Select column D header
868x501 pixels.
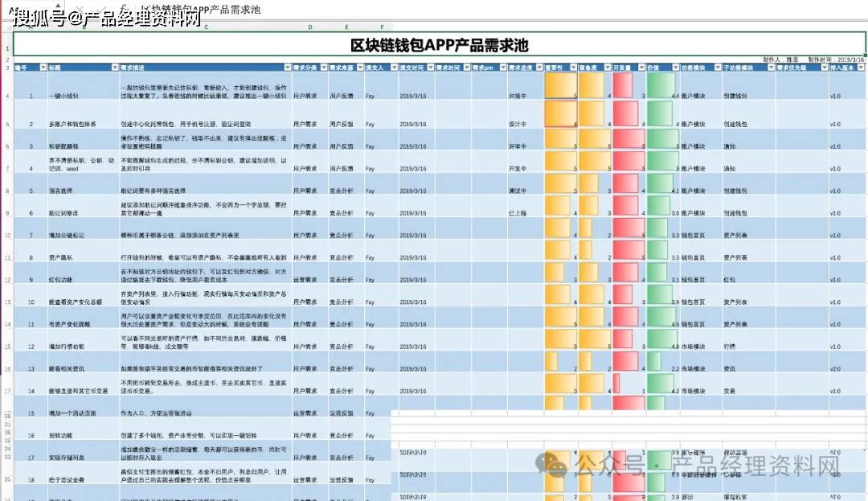pyautogui.click(x=310, y=27)
